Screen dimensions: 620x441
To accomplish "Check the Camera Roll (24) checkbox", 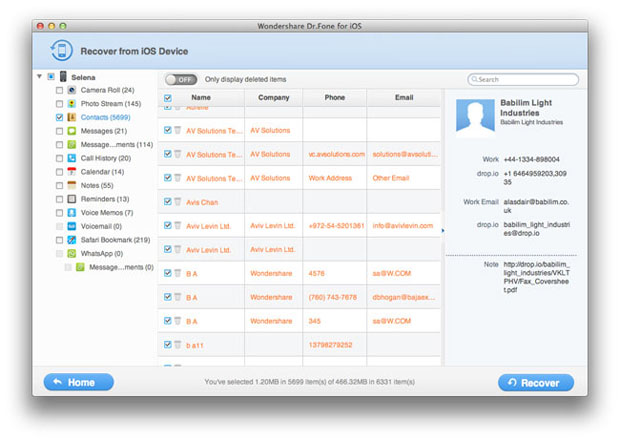I will coord(59,90).
